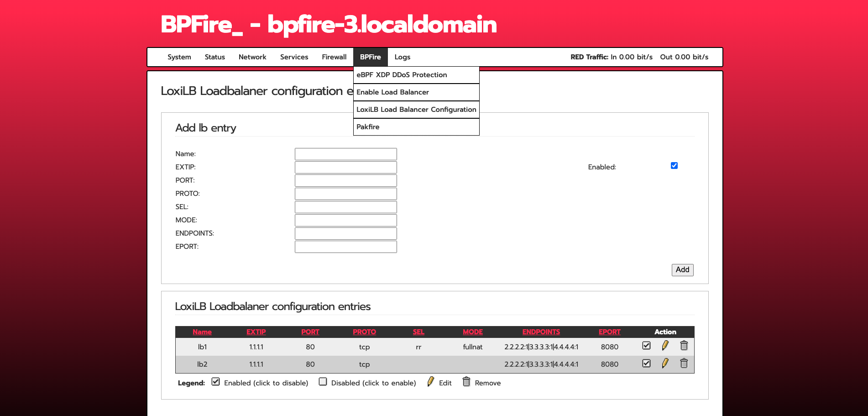Click the edit pencil icon for lb2
The width and height of the screenshot is (868, 416).
(665, 363)
